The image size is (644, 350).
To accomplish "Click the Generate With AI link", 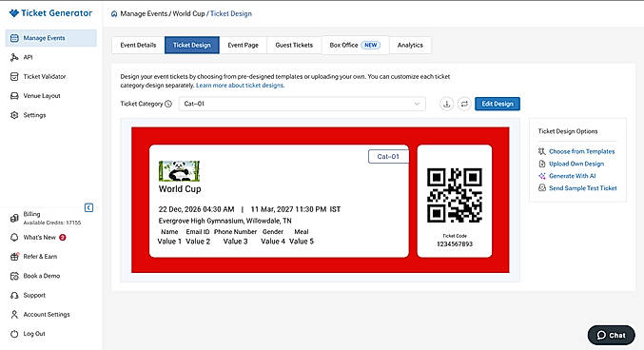I will coord(572,176).
